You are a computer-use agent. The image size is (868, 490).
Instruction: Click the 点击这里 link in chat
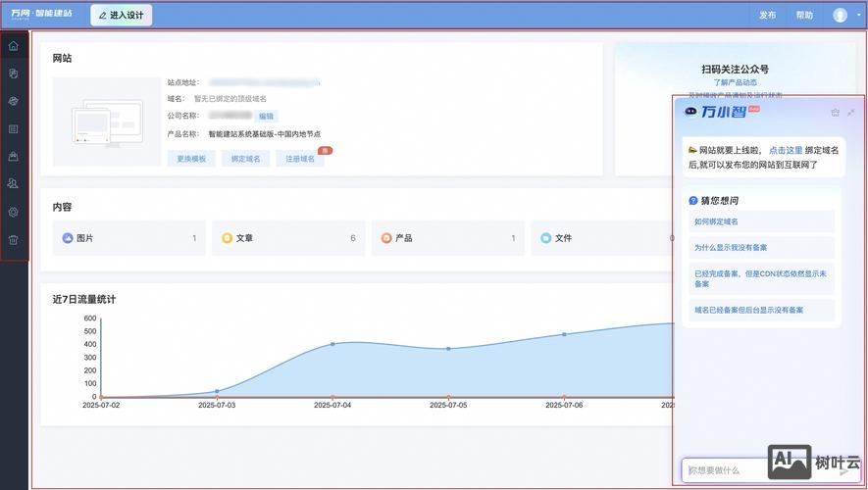click(786, 150)
